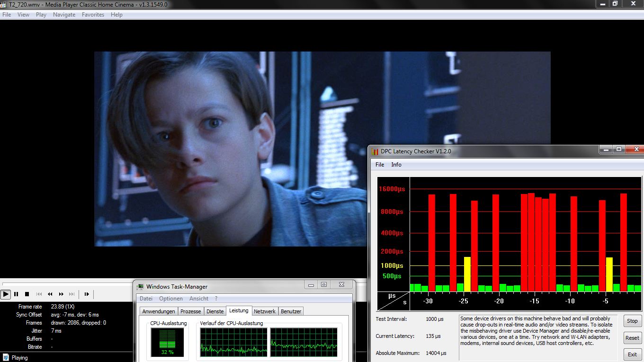644x362 pixels.
Task: Click the Buffers label in statistics
Action: (35, 339)
